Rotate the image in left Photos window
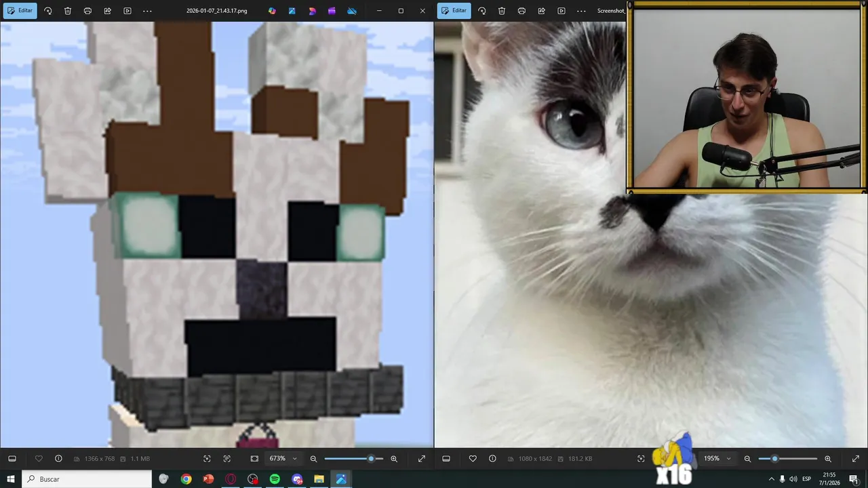 [47, 11]
